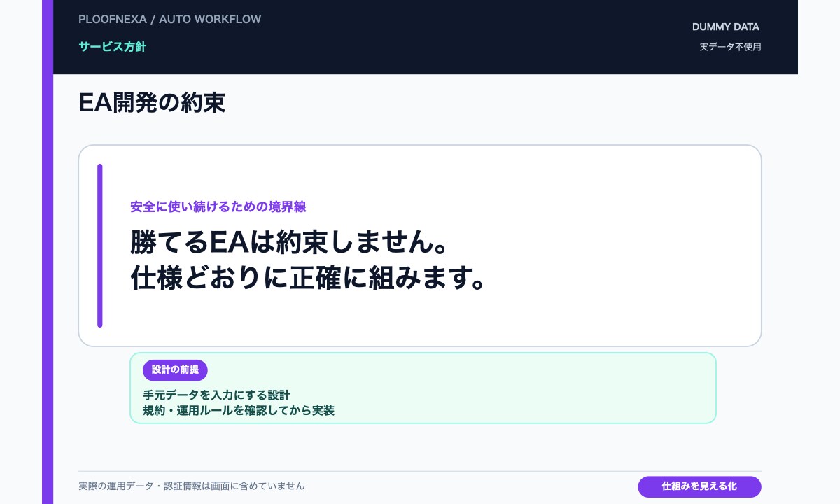Click the EA開発の約束 heading
840x504 pixels.
(x=152, y=103)
